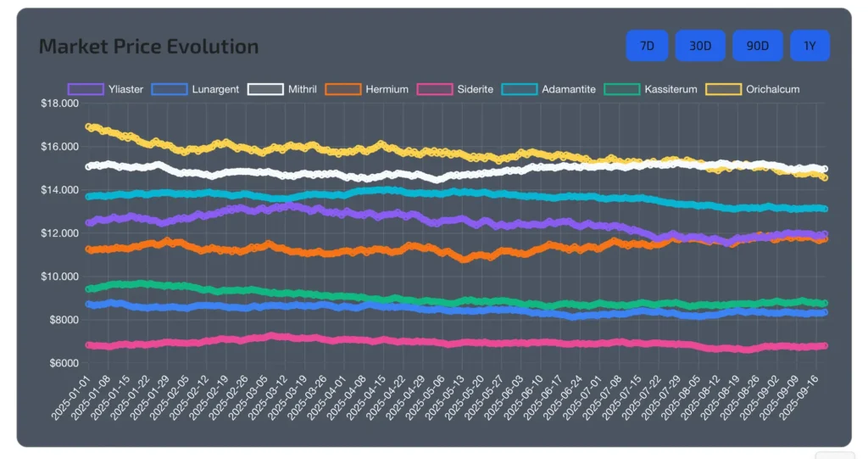The width and height of the screenshot is (868, 459).
Task: Toggle the Orichalcum legend label
Action: (x=772, y=89)
